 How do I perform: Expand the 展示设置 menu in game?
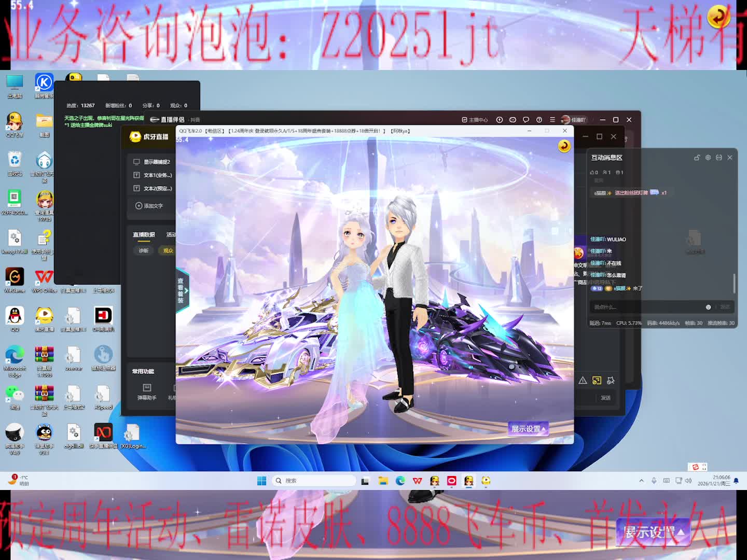coord(528,429)
